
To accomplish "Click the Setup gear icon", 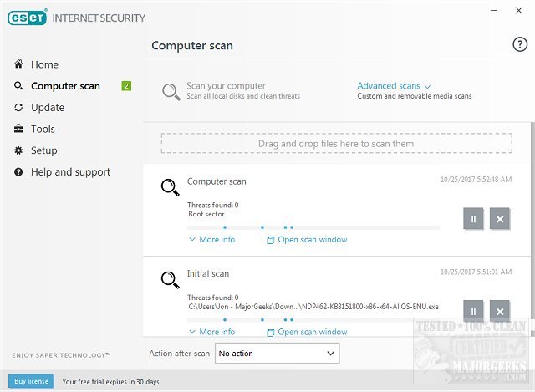I will 19,150.
